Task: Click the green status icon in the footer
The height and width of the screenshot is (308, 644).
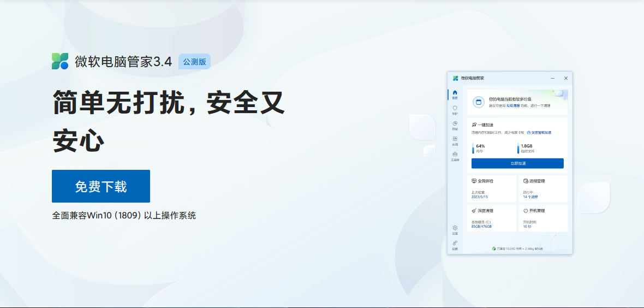Action: coord(494,248)
